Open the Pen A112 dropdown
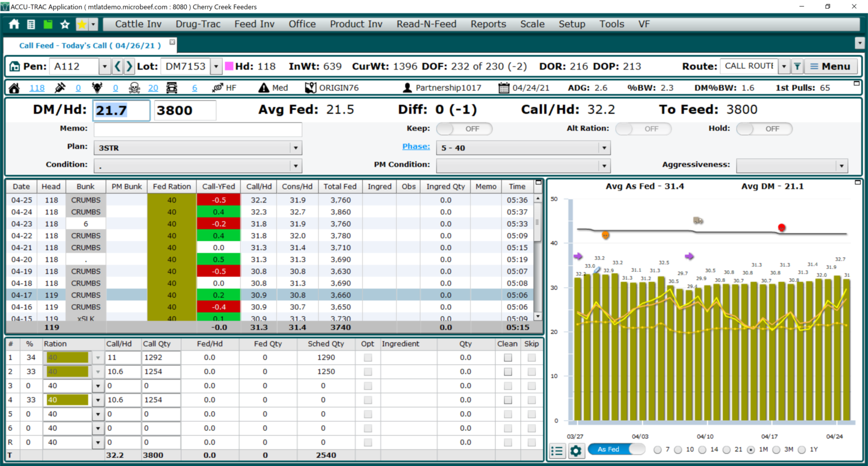 [104, 67]
